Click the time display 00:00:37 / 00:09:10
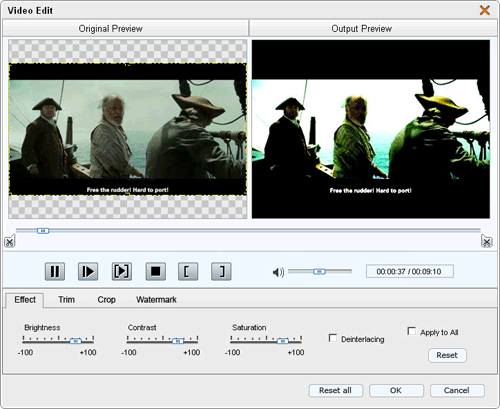This screenshot has width=500, height=409. pyautogui.click(x=409, y=271)
